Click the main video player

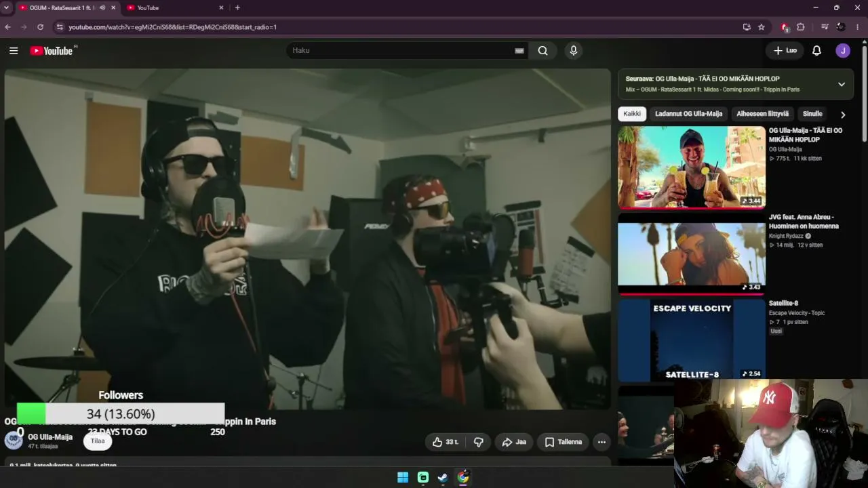point(308,239)
